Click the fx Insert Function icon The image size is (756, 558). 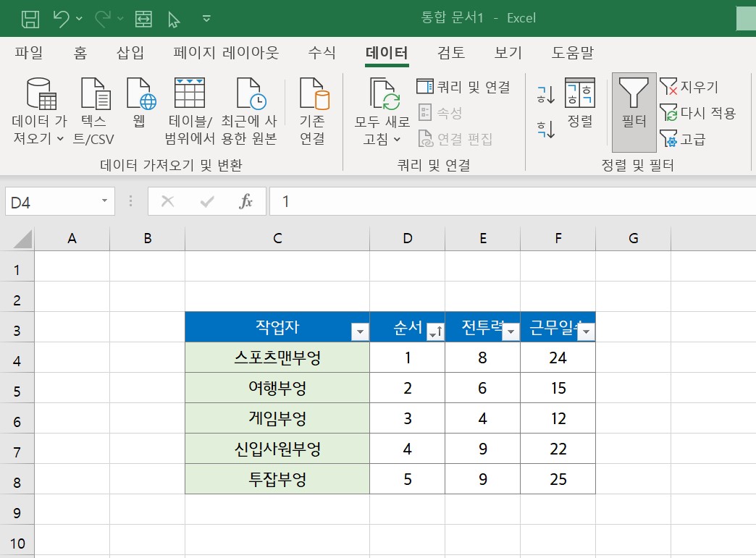pyautogui.click(x=246, y=201)
